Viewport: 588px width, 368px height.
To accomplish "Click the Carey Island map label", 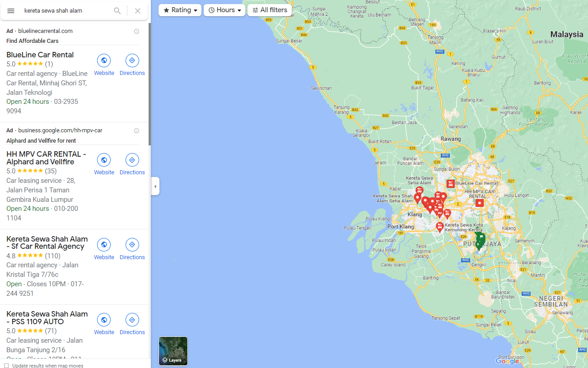I will click(x=393, y=265).
